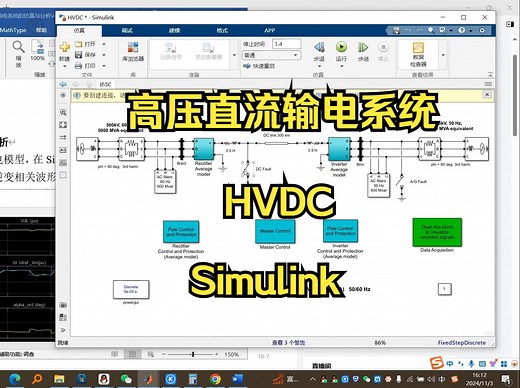Click the Fit to View palette icon
This screenshot has width=520, height=388.
(63, 125)
